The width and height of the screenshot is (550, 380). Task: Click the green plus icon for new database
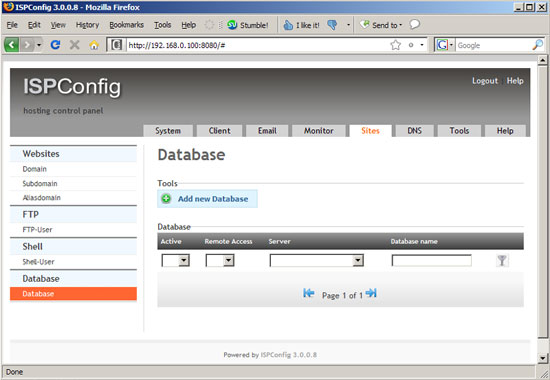(166, 199)
